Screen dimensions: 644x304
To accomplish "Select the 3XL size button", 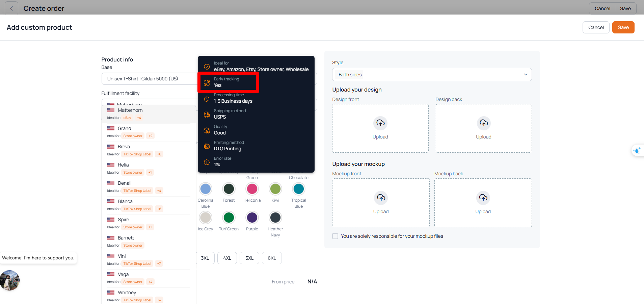I will (x=205, y=258).
